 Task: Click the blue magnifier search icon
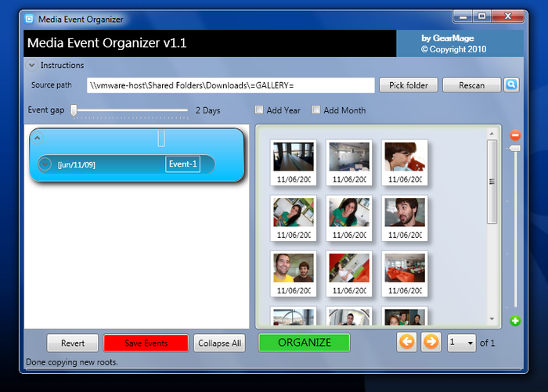coord(511,85)
